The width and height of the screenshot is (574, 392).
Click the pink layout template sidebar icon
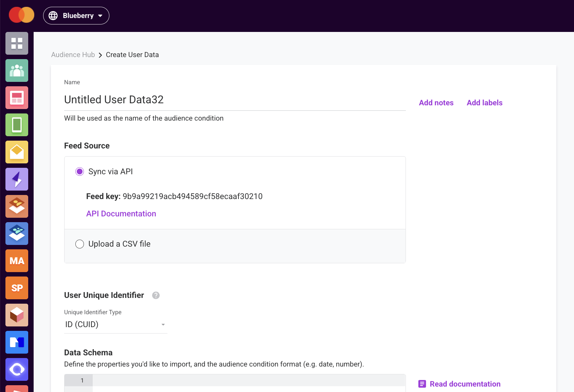17,98
